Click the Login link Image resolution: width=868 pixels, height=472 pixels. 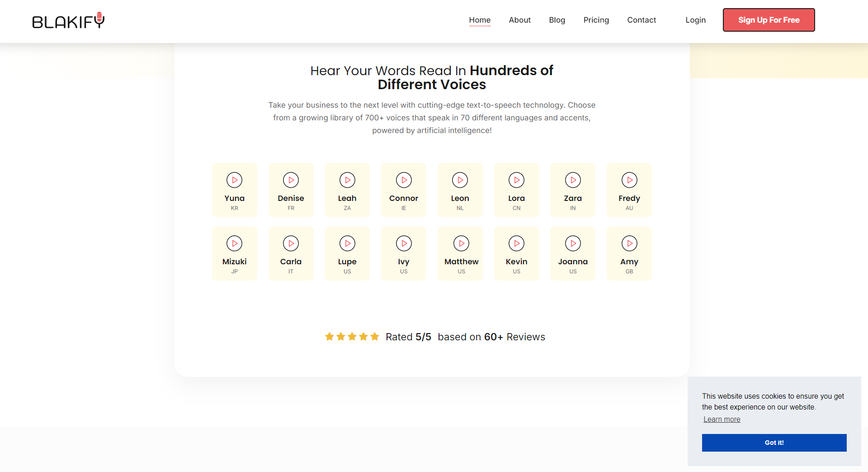tap(695, 20)
